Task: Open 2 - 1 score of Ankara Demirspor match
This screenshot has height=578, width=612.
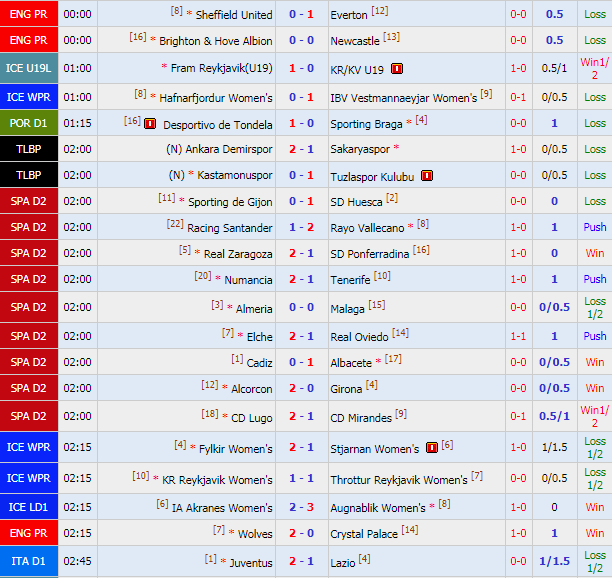Action: pyautogui.click(x=301, y=149)
